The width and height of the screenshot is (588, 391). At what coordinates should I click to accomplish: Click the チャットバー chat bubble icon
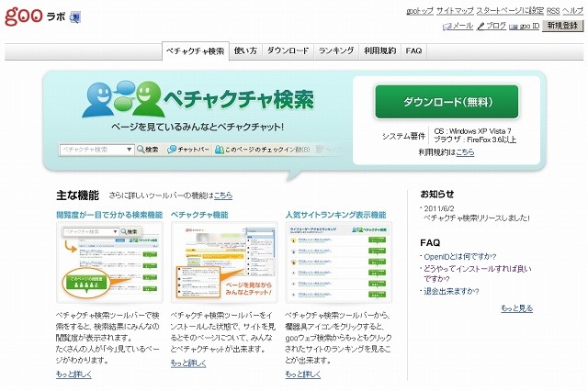[172, 150]
